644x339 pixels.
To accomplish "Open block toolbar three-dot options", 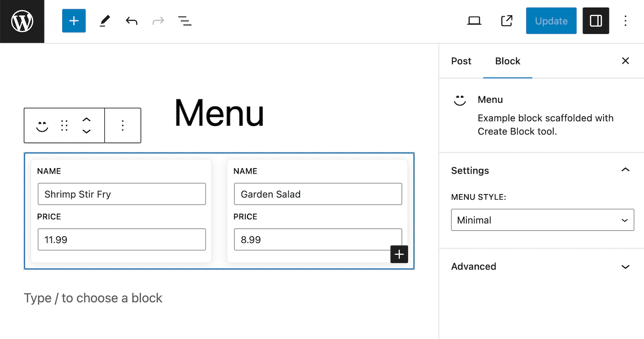I will point(123,126).
